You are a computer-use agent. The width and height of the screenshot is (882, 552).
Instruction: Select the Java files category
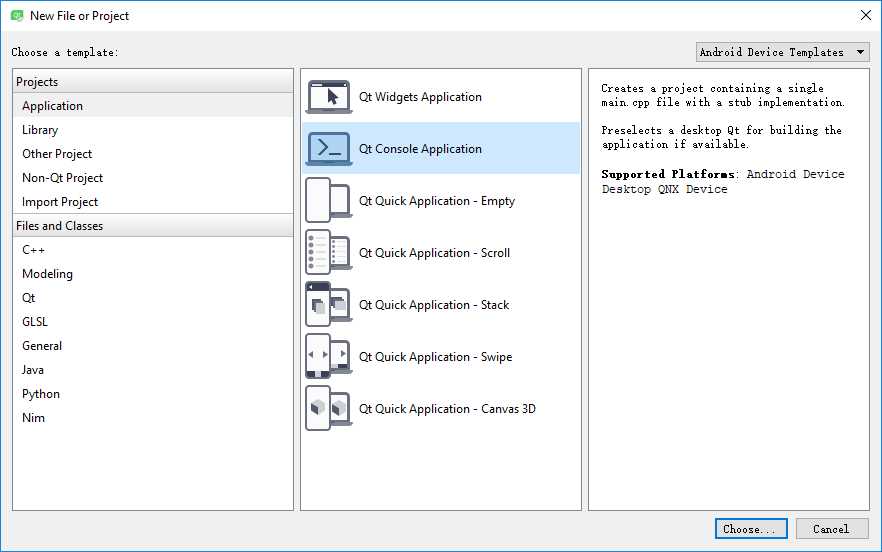(153, 370)
